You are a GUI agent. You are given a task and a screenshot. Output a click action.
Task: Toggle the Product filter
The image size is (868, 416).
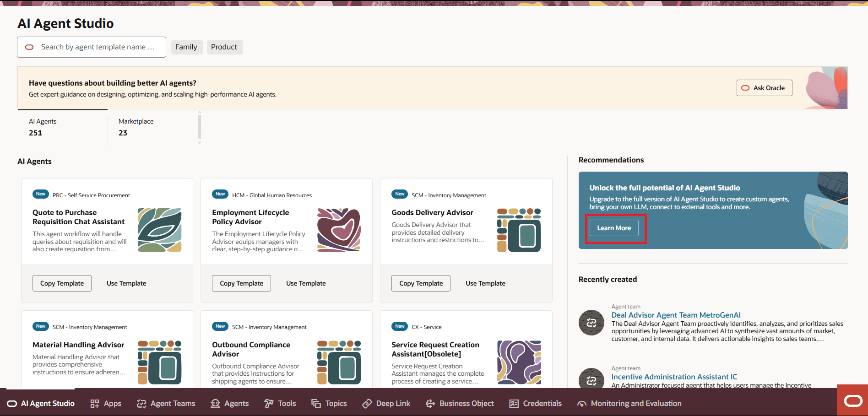(x=224, y=47)
